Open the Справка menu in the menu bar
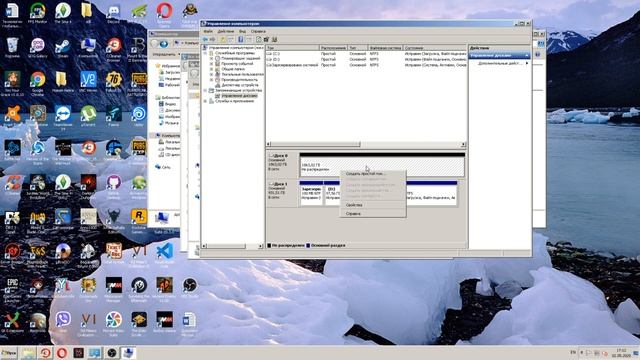 tap(258, 31)
